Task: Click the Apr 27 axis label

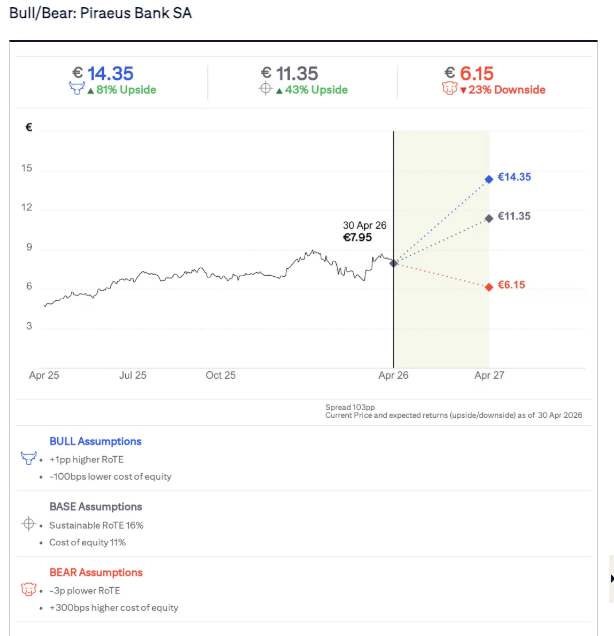Action: [x=489, y=375]
